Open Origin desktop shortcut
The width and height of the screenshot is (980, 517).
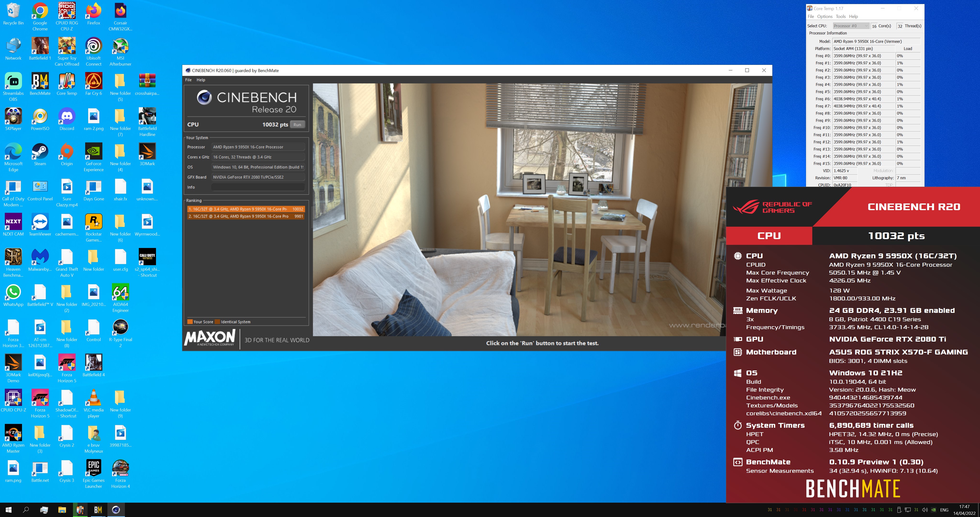click(x=67, y=155)
